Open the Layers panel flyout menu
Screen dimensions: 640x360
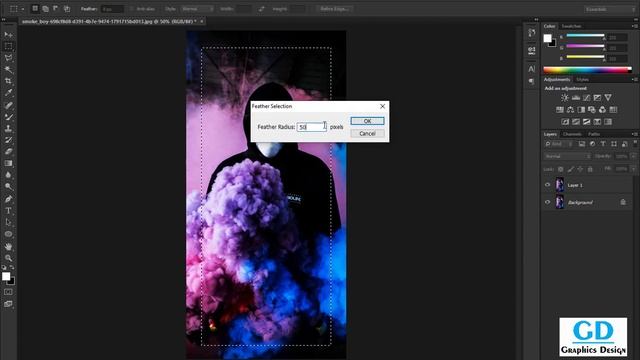634,134
